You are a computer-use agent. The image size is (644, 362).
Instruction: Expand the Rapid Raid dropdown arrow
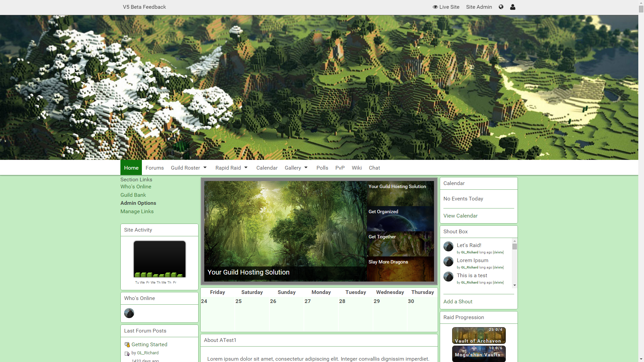[246, 168]
